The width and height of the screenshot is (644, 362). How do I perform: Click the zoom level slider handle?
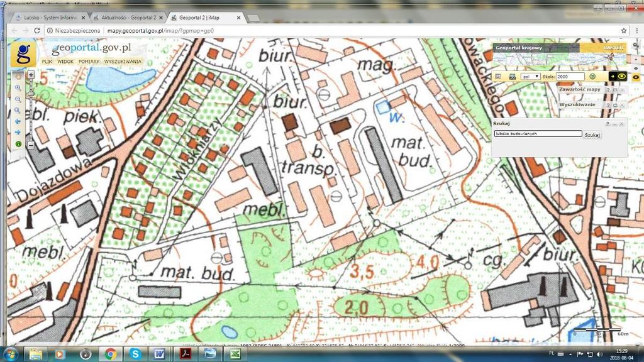tap(31, 94)
